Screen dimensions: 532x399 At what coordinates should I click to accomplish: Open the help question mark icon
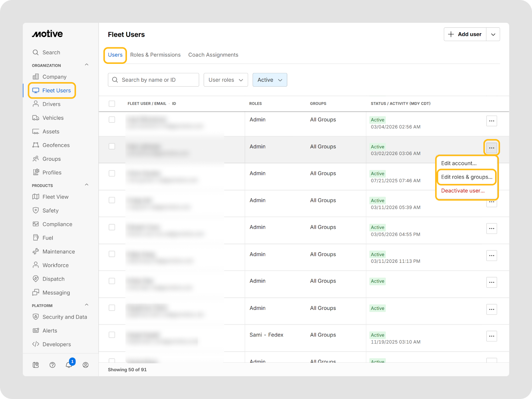pos(52,365)
